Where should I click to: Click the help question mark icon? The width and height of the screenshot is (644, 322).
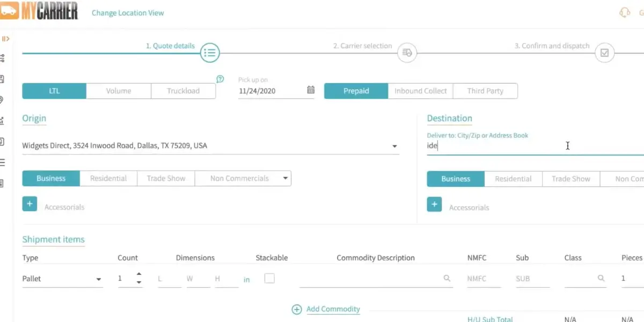(x=220, y=79)
